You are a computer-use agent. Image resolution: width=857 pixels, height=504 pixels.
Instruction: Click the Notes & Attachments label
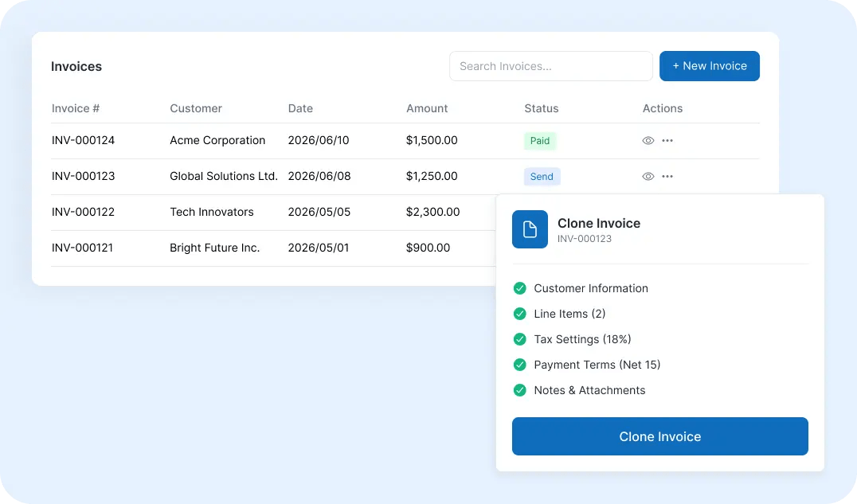[589, 390]
